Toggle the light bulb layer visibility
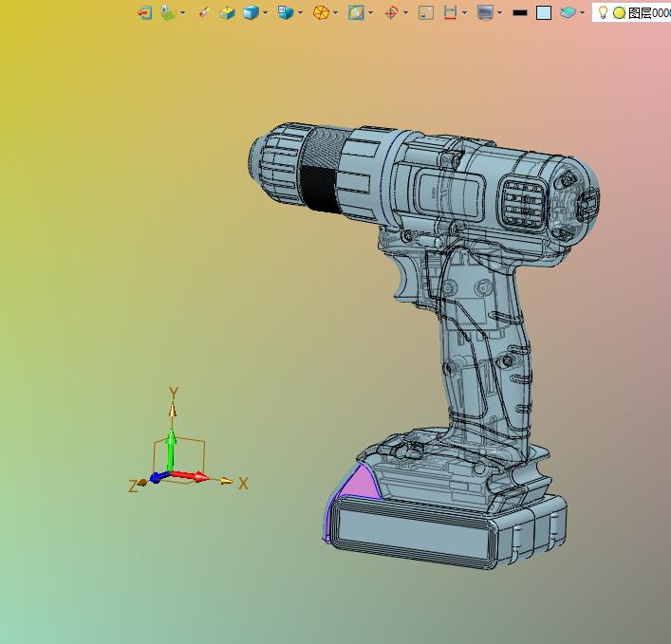Image resolution: width=671 pixels, height=644 pixels. [x=603, y=12]
